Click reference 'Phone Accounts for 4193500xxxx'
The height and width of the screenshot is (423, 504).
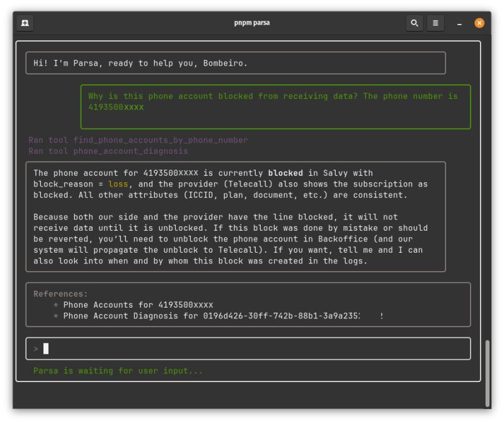pyautogui.click(x=138, y=304)
